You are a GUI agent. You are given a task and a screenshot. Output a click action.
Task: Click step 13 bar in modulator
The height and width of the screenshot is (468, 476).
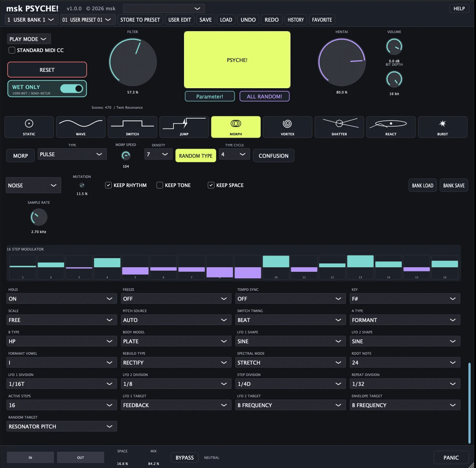click(x=360, y=261)
